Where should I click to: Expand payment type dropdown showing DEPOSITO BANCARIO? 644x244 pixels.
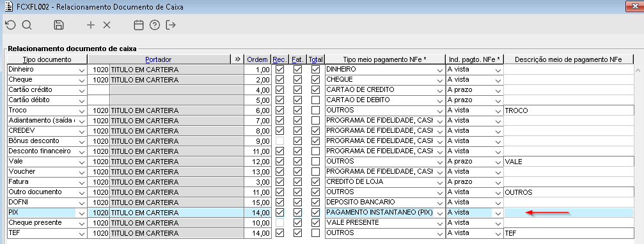pyautogui.click(x=439, y=203)
